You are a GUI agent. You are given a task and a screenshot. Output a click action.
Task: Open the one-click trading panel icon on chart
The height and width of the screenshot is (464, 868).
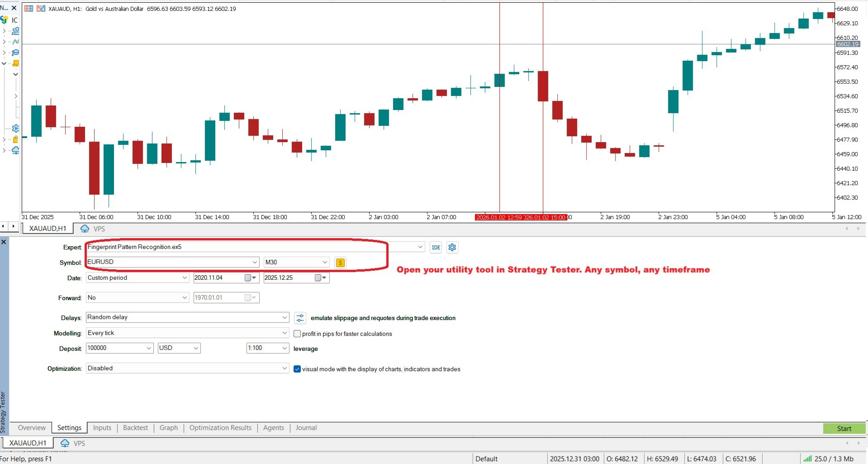(28, 9)
